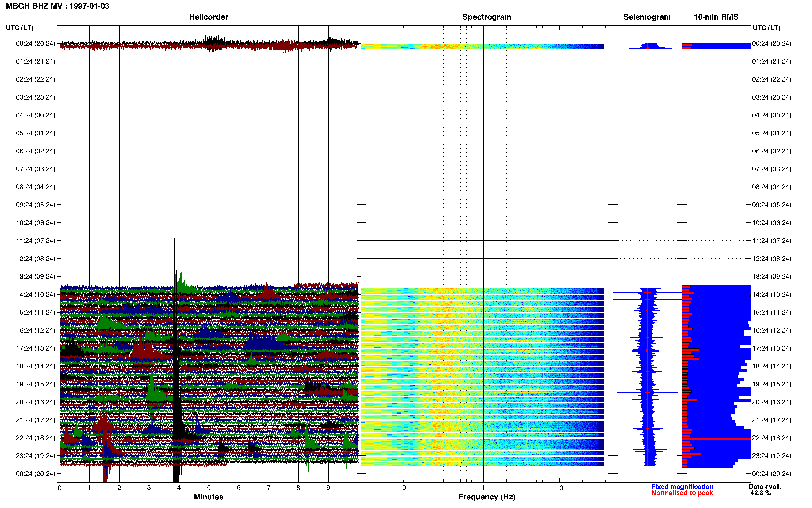Click left time label '19:24 (15:24)'
This screenshot has height=508, width=812.
pos(36,384)
